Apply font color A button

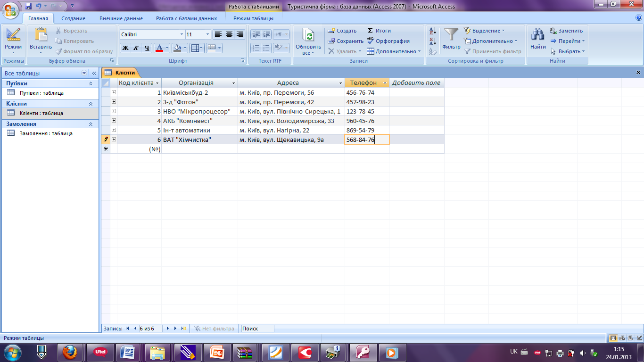pos(159,48)
